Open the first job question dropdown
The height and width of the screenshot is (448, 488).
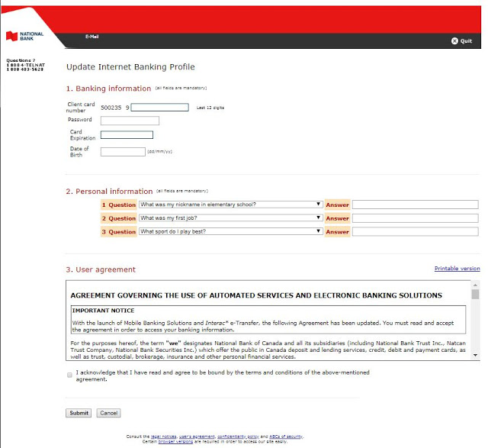[x=230, y=218]
